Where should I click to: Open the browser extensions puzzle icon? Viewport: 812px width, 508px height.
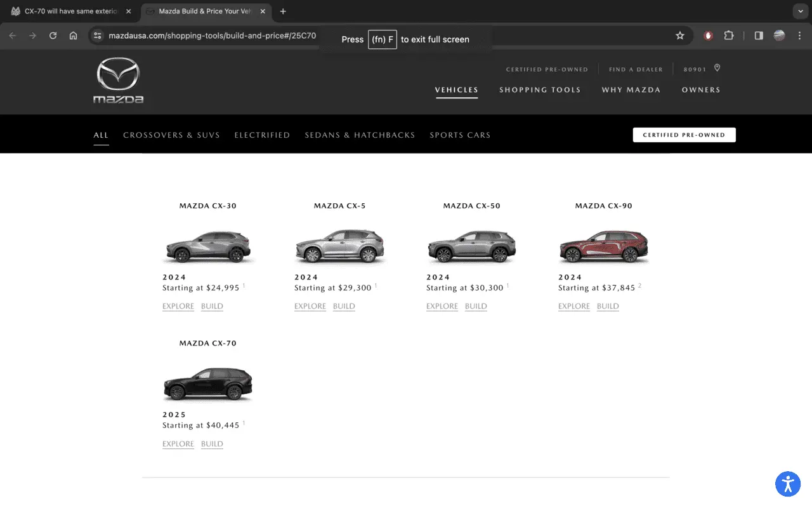click(x=729, y=36)
